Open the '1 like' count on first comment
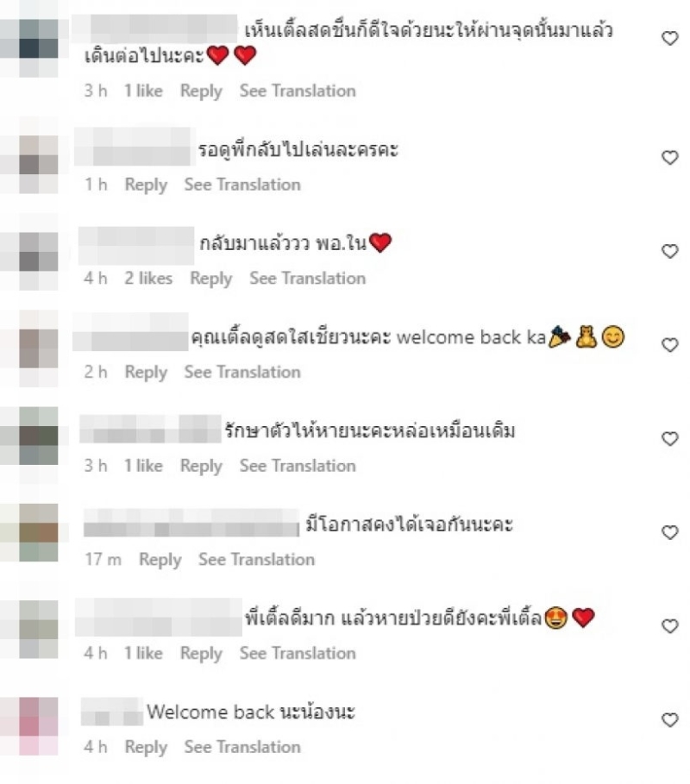The width and height of the screenshot is (690, 784). (x=143, y=91)
